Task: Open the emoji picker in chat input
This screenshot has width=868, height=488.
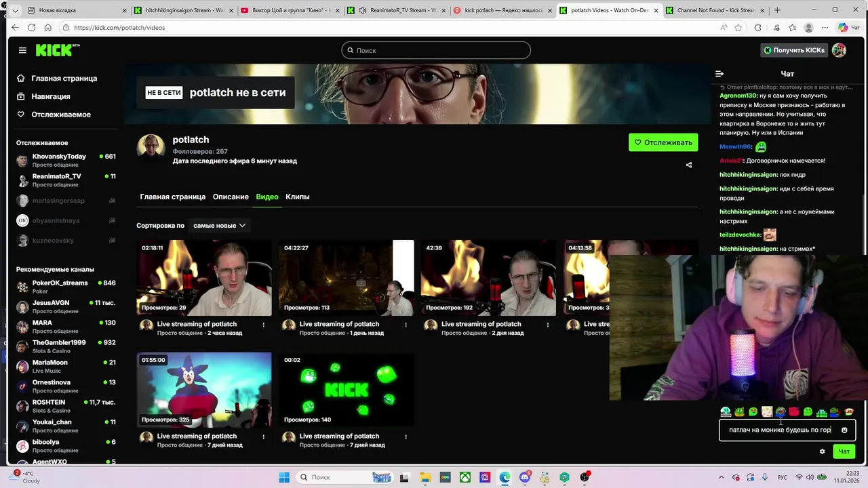Action: pyautogui.click(x=844, y=430)
